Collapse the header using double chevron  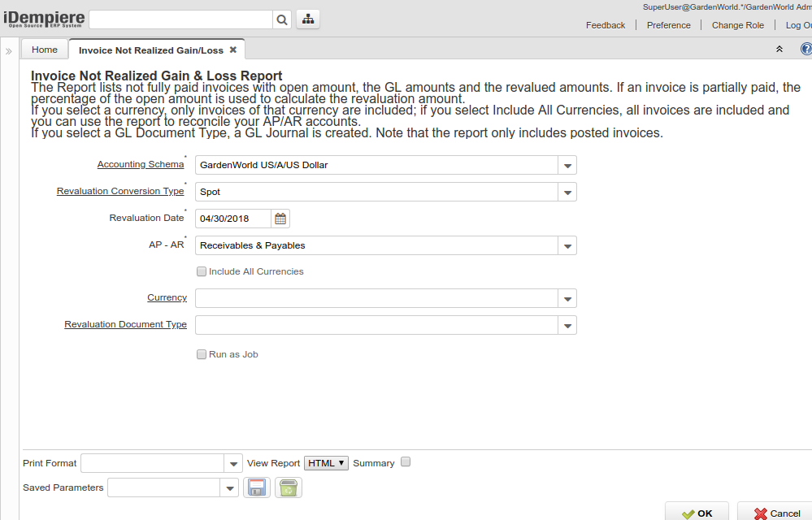(779, 50)
